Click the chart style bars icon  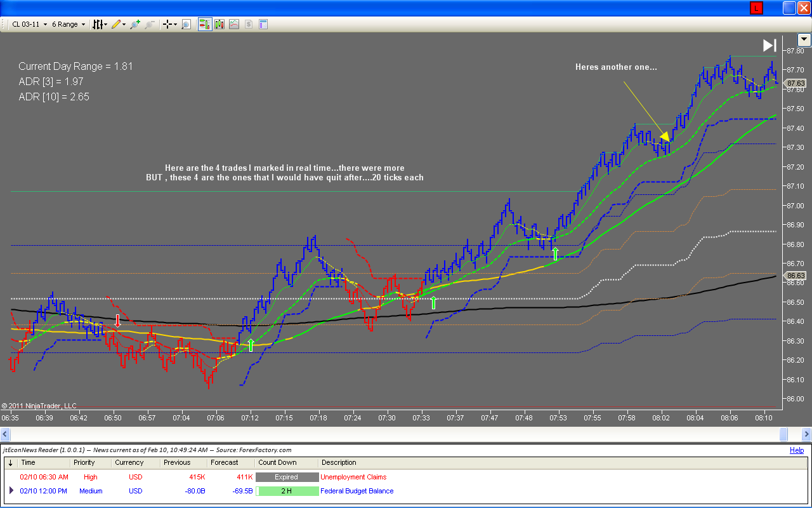tap(98, 24)
